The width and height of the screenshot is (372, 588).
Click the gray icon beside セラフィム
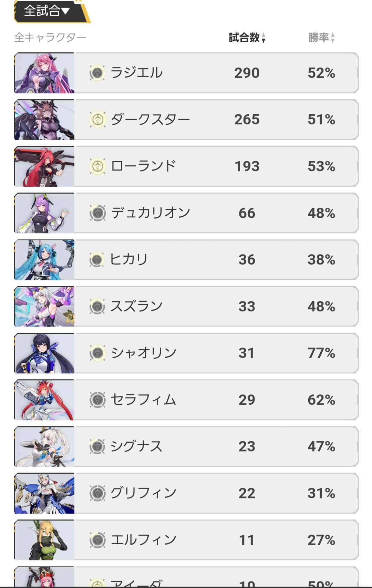(97, 400)
